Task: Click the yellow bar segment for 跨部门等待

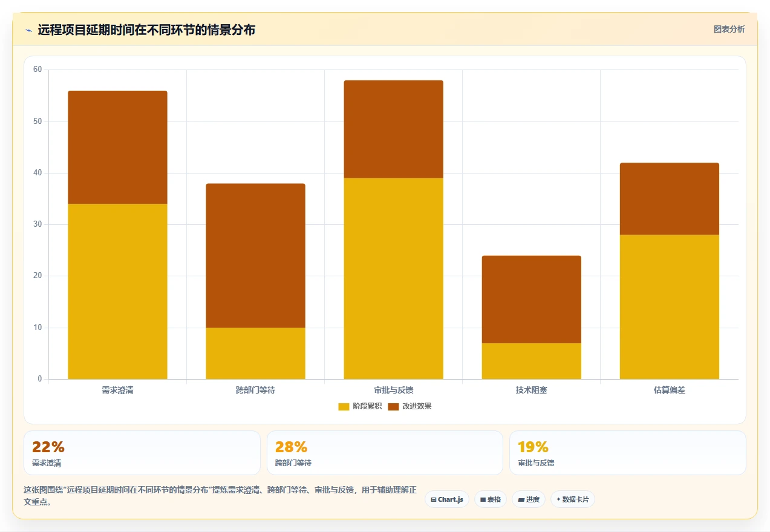Action: pyautogui.click(x=255, y=353)
